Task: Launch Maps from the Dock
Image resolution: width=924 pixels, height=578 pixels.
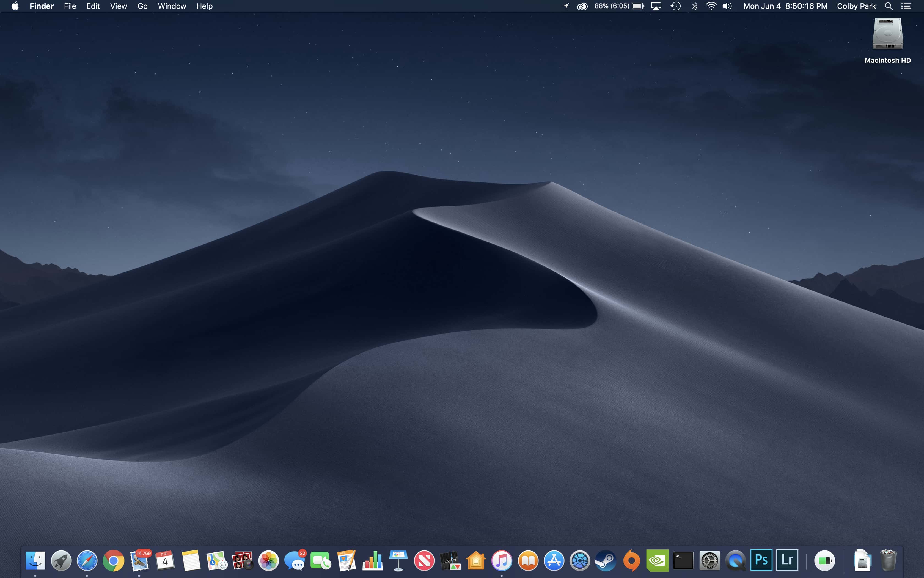Action: click(217, 561)
